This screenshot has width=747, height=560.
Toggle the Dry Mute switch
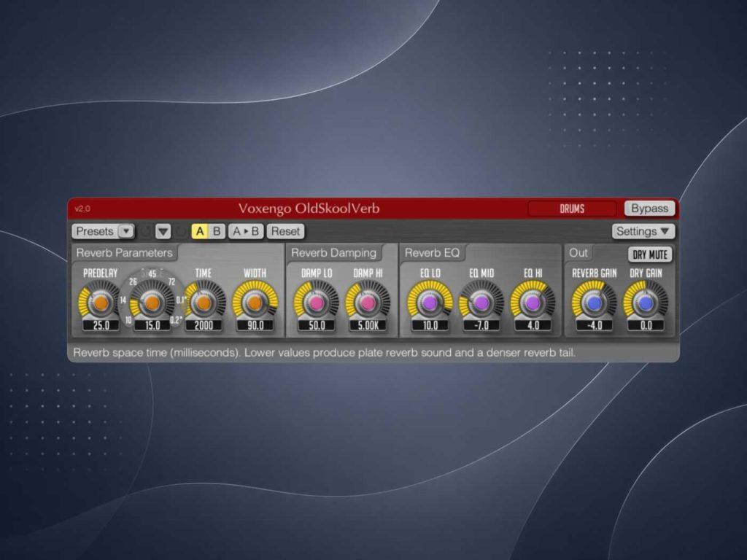pyautogui.click(x=650, y=254)
